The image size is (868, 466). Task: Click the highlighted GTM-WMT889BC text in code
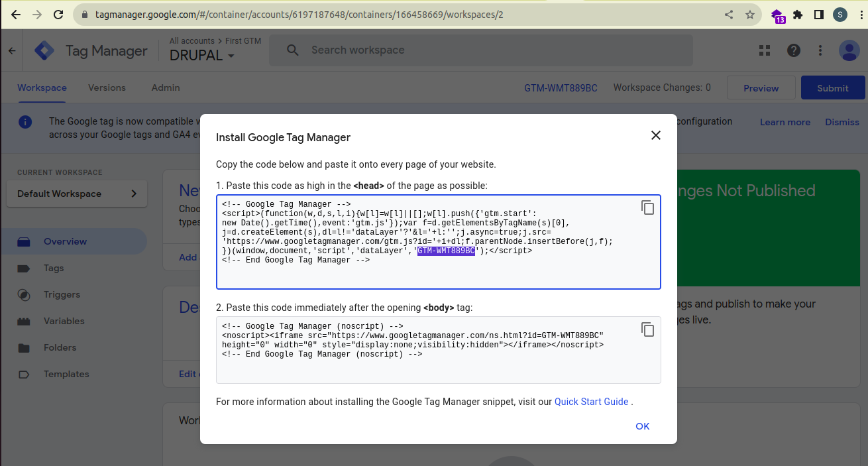coord(446,251)
